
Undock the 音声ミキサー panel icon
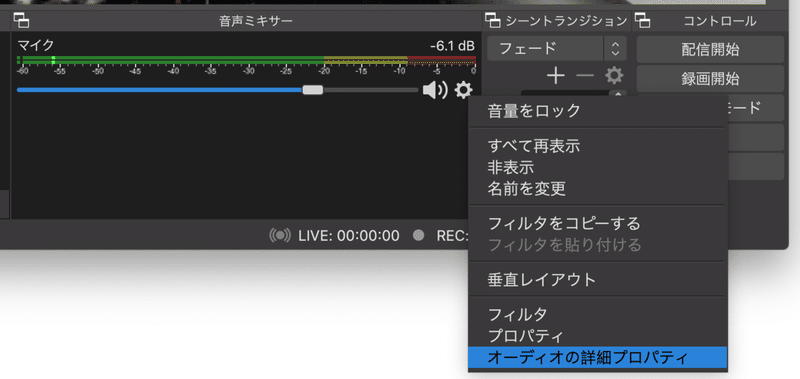[21, 20]
